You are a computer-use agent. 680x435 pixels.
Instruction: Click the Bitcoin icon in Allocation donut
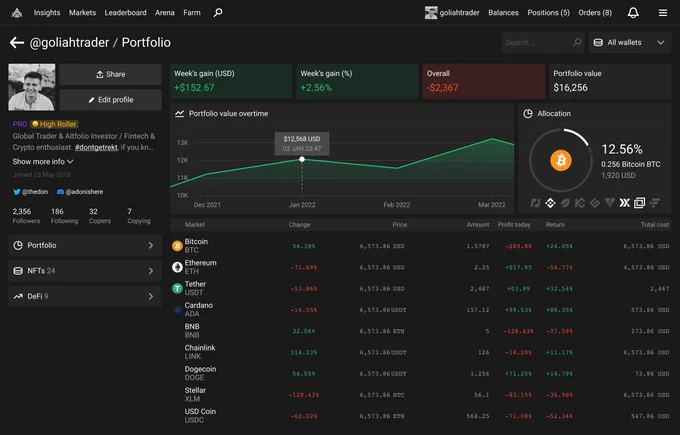(x=561, y=160)
